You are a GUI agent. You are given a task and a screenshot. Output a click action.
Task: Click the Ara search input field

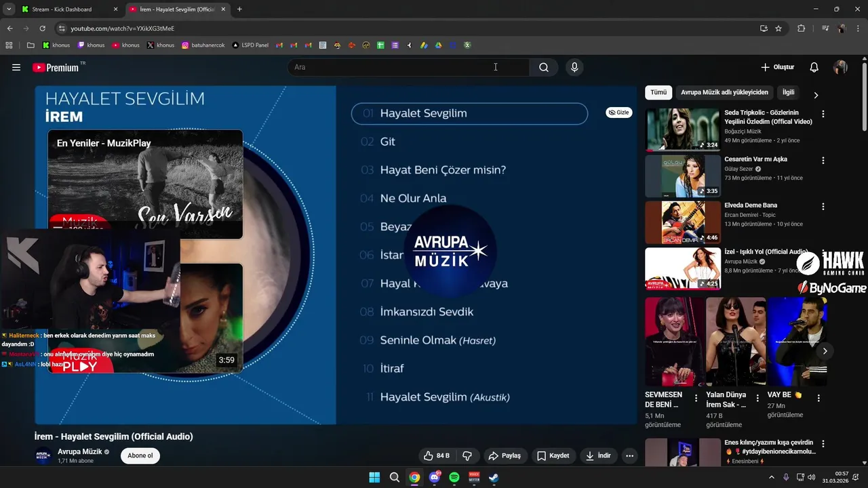click(x=408, y=67)
